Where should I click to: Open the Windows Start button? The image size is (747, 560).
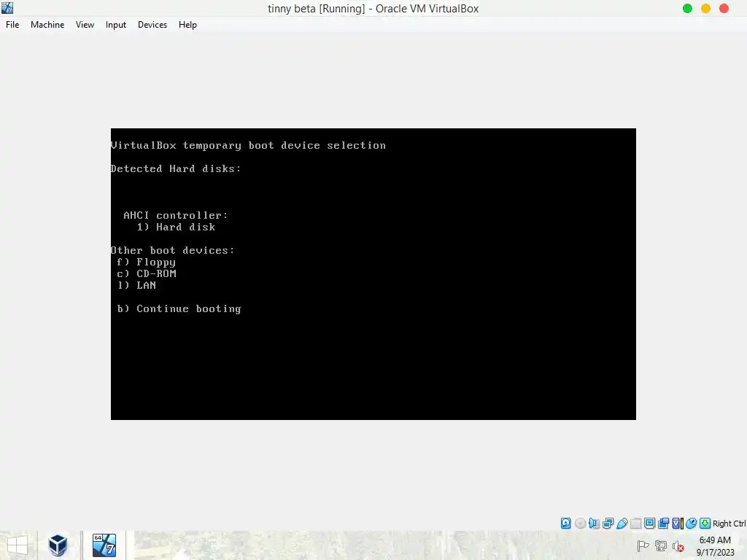18,545
